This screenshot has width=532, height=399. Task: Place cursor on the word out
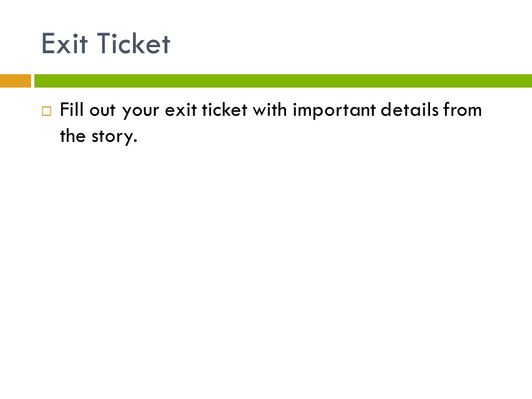(x=103, y=111)
